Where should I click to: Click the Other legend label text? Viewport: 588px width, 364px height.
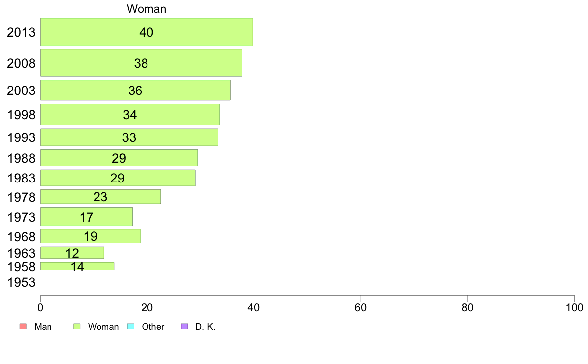tap(153, 327)
